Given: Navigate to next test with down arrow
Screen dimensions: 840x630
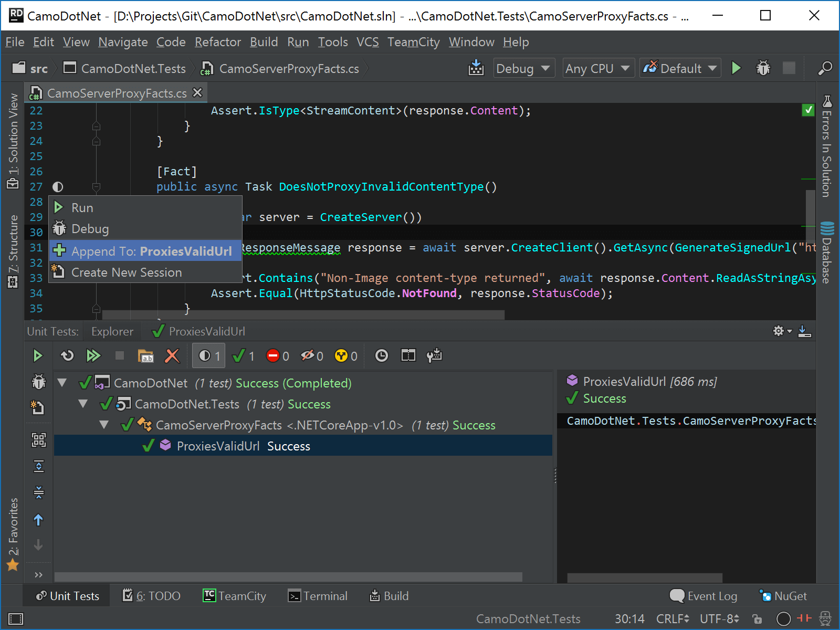Looking at the screenshot, I should [38, 545].
